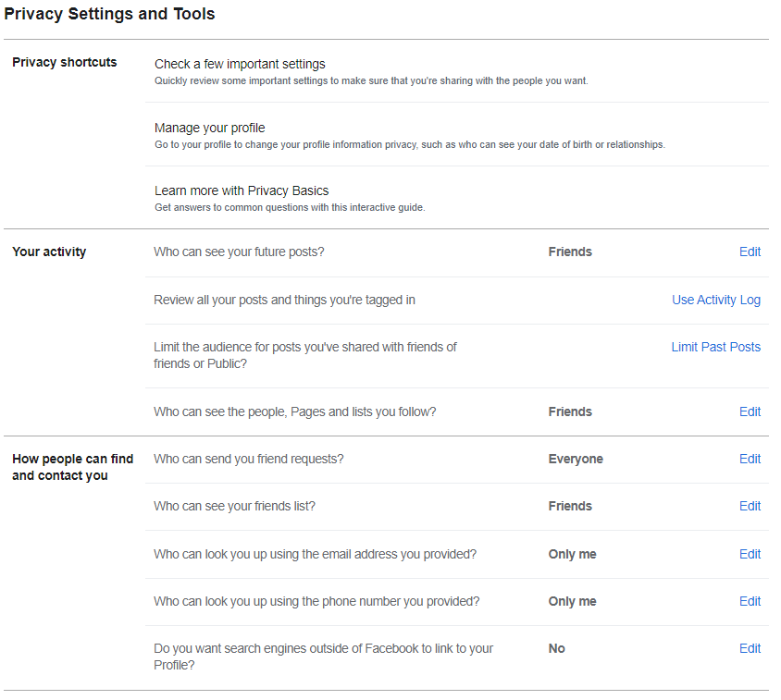This screenshot has height=700, width=781.
Task: Open 'Learn more with Privacy Basics'
Action: click(242, 190)
